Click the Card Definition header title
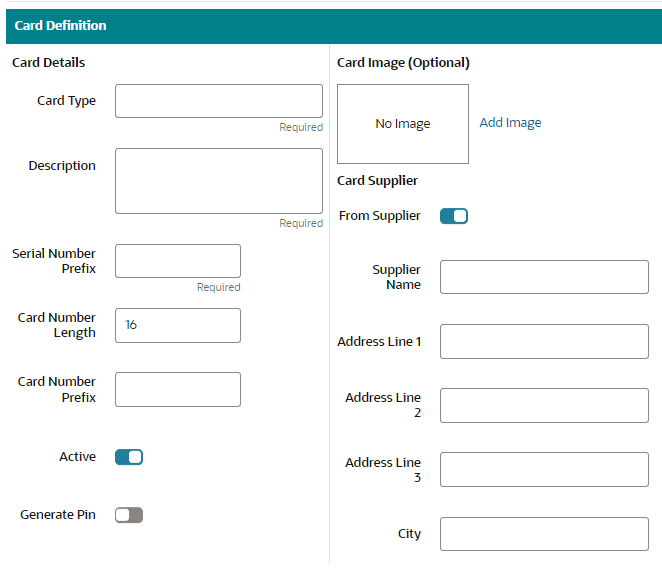Viewport: 662px width, 573px height. (60, 26)
